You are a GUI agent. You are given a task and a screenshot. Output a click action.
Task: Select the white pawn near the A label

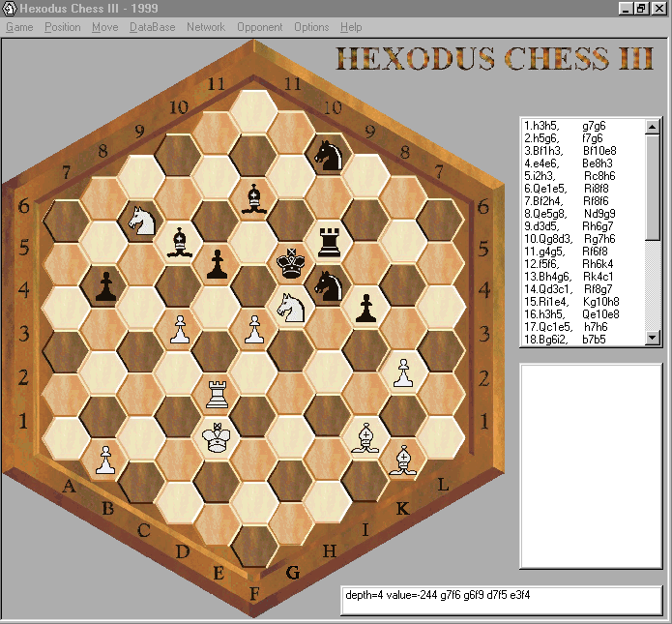[105, 460]
